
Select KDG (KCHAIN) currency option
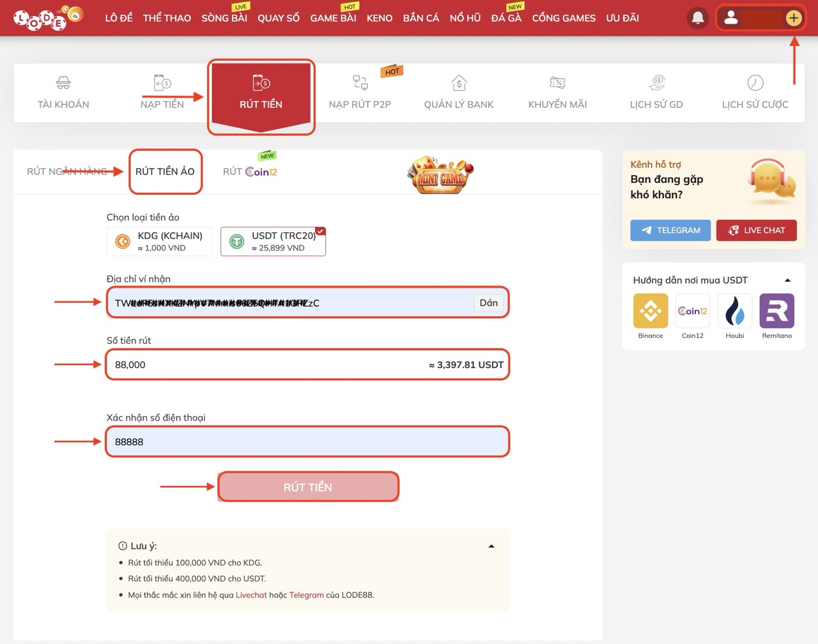159,241
